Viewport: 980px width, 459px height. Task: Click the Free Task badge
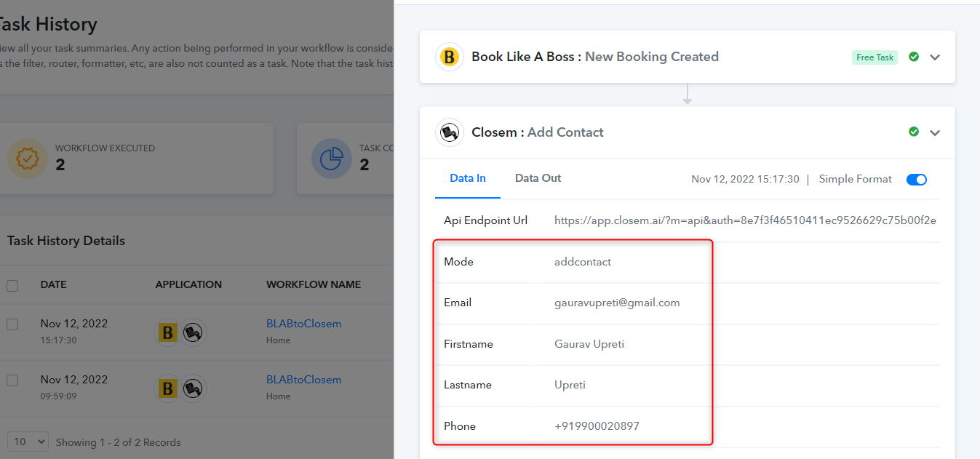tap(875, 57)
